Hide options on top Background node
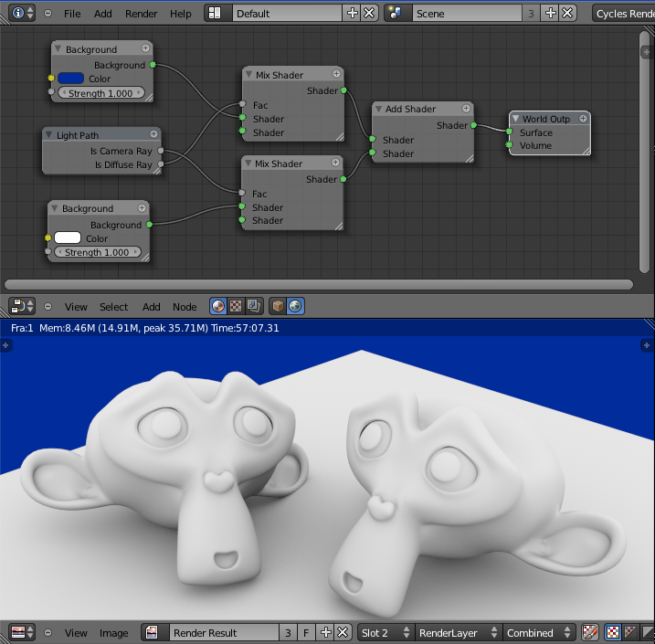This screenshot has height=644, width=655. click(x=145, y=48)
